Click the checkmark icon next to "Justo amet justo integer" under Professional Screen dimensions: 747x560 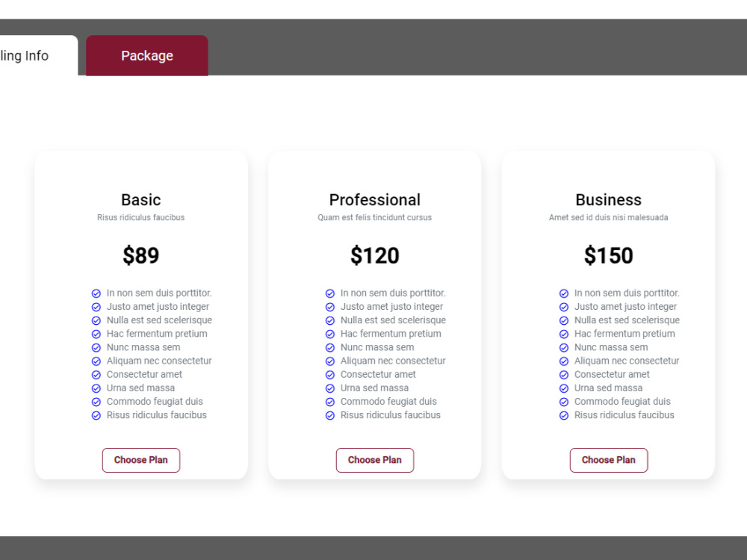330,306
